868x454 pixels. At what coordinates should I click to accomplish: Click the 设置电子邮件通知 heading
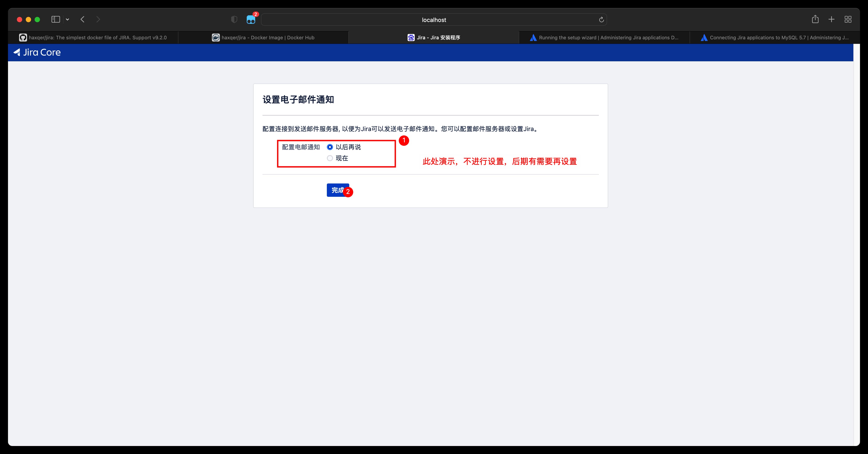pyautogui.click(x=298, y=100)
